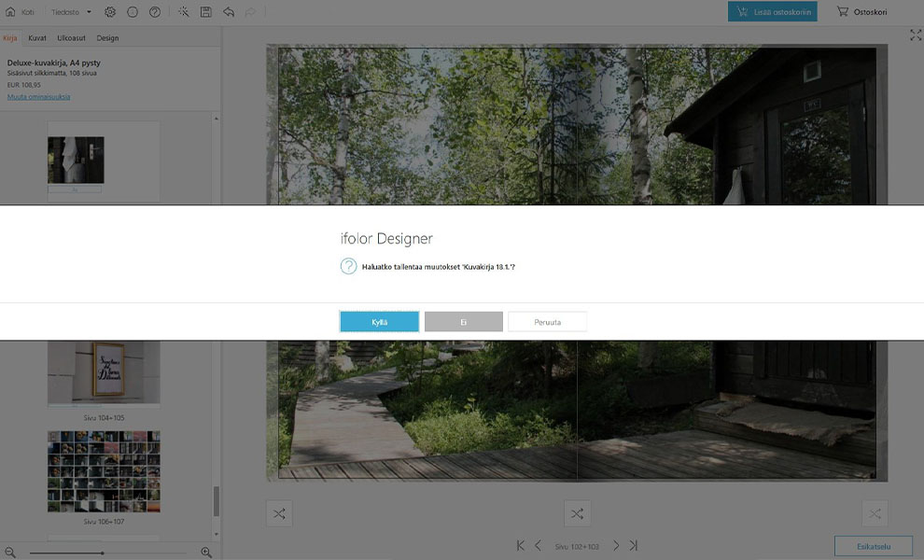Open the help question mark icon
This screenshot has width=924, height=560.
click(x=155, y=12)
